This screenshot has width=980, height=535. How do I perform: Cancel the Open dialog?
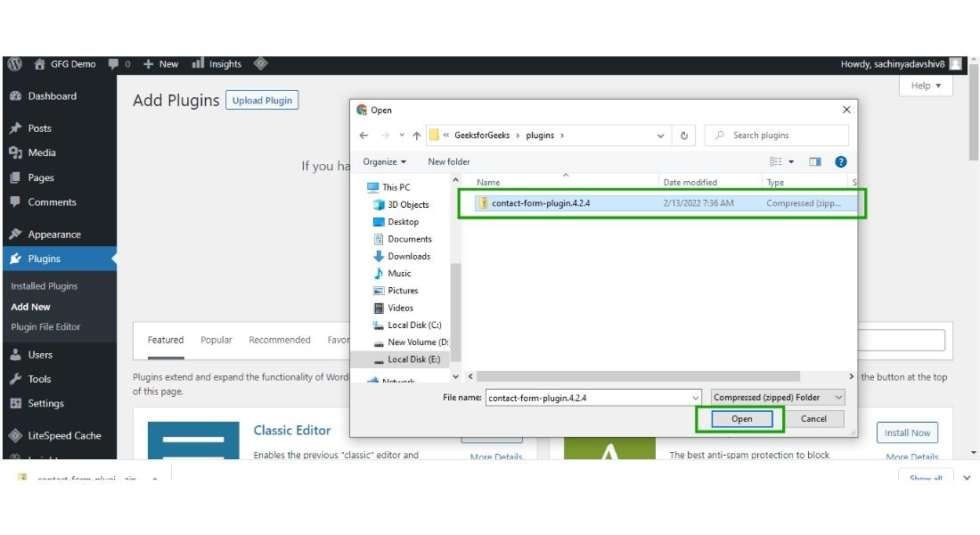click(813, 418)
